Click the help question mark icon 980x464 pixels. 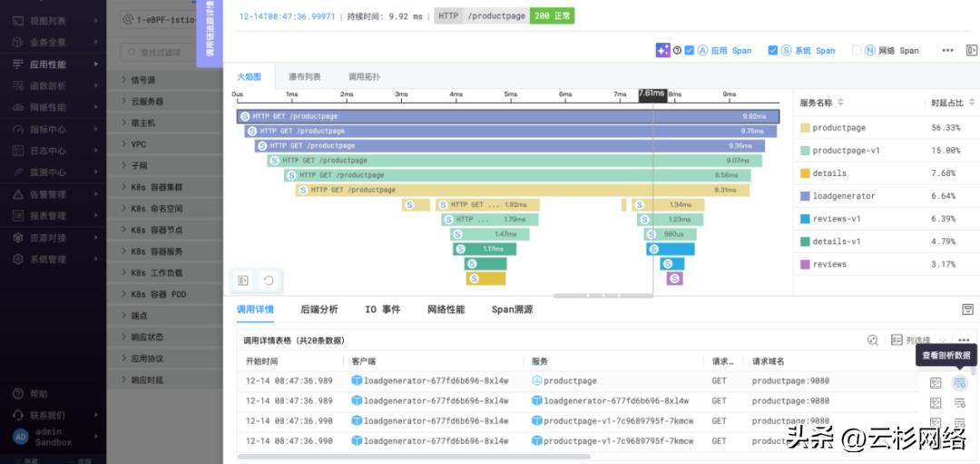coord(677,51)
